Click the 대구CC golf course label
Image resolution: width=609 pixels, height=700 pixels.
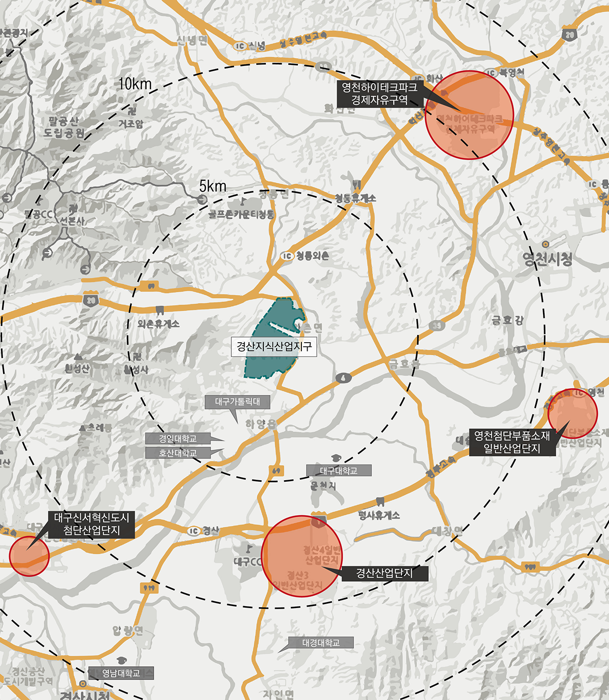pyautogui.click(x=248, y=561)
